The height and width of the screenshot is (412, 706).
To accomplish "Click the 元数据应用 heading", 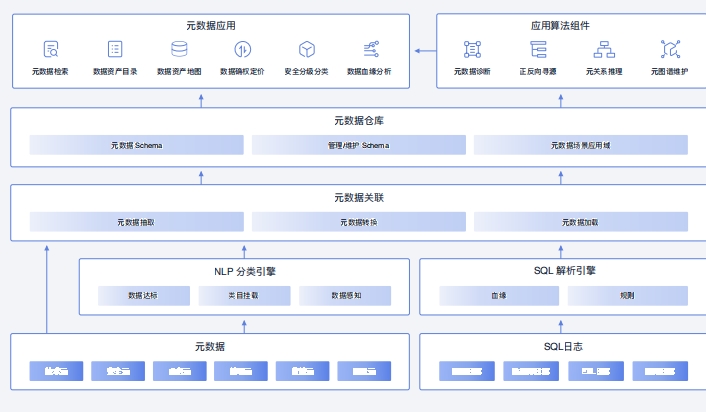I will point(211,26).
